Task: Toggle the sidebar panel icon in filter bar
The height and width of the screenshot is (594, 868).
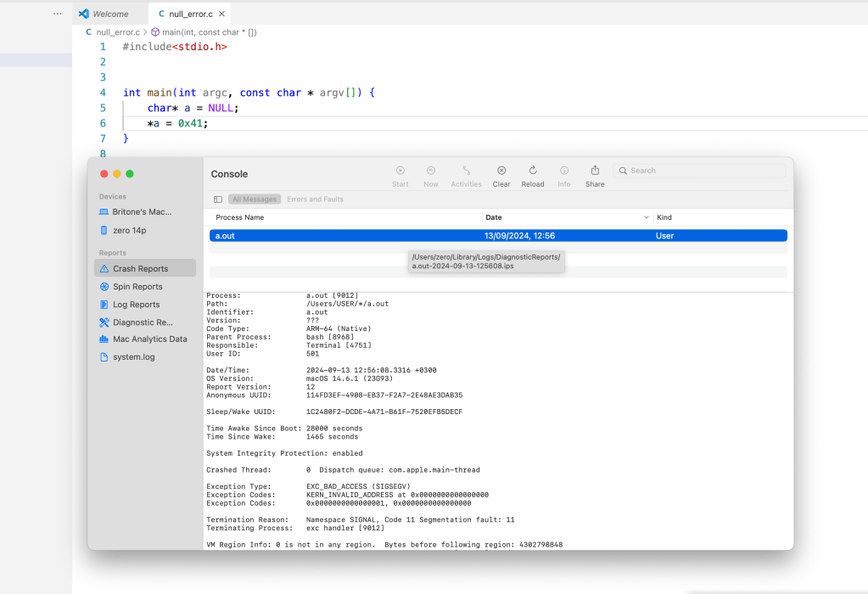Action: click(x=218, y=199)
